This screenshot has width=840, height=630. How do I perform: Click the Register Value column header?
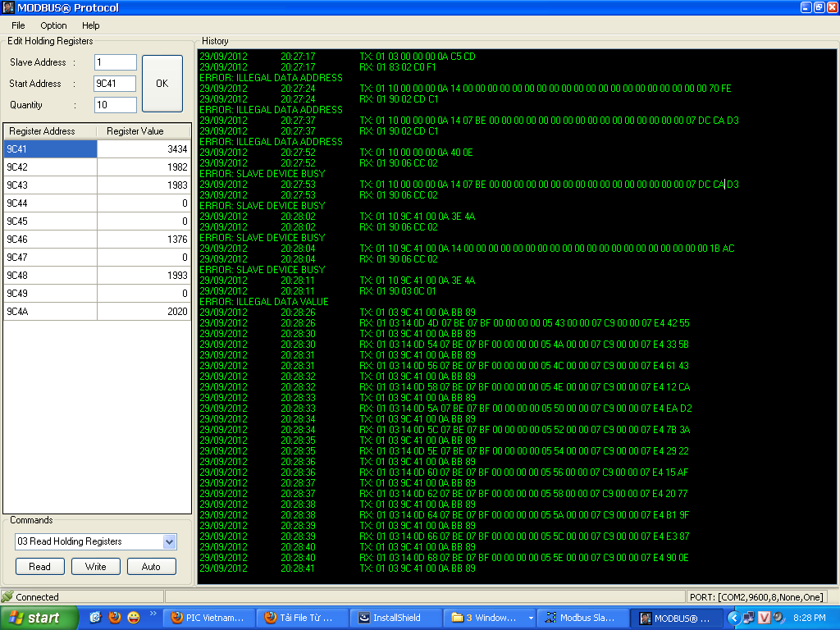[x=144, y=131]
